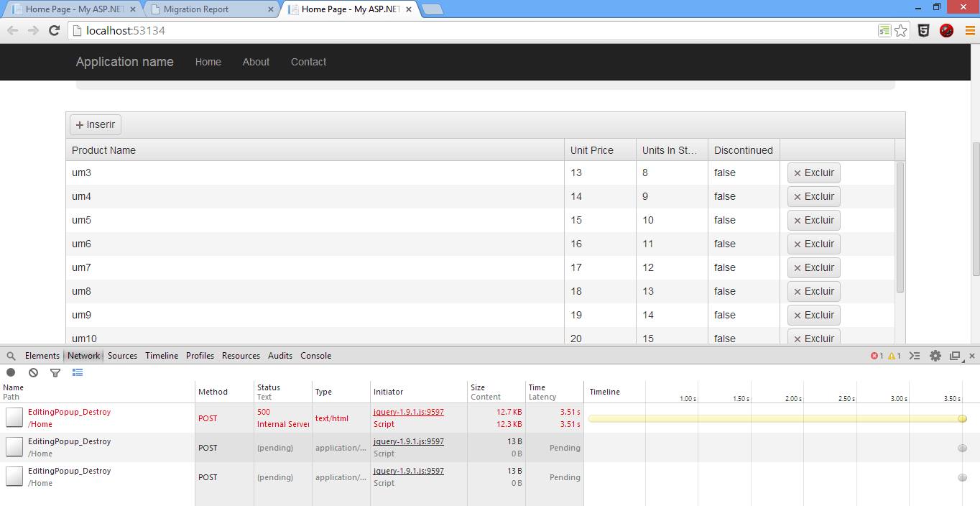Image resolution: width=980 pixels, height=506 pixels.
Task: Close the Migration Report tab
Action: click(270, 9)
